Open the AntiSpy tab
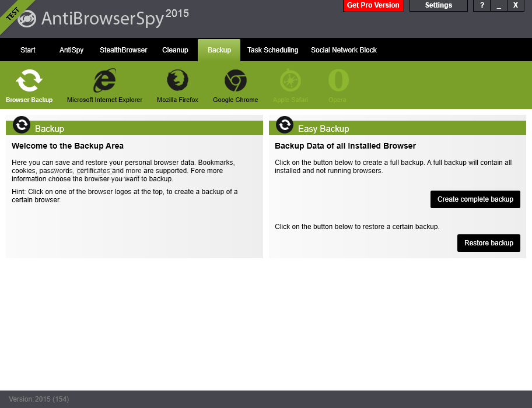The image size is (532, 408). (71, 50)
